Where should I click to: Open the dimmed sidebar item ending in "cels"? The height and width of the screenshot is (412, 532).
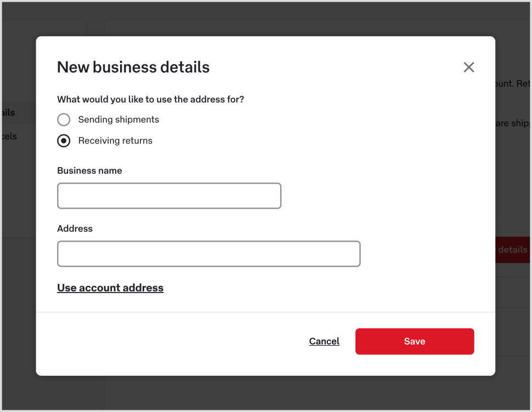point(9,136)
